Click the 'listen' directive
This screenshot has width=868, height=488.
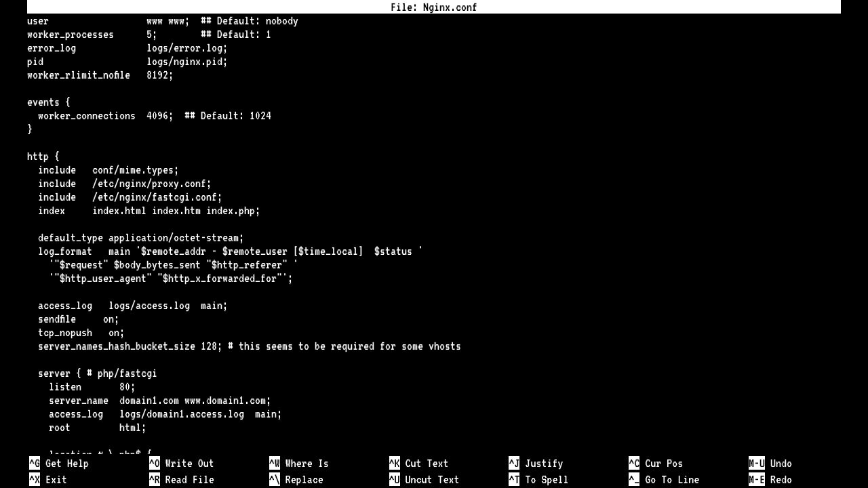click(x=65, y=387)
